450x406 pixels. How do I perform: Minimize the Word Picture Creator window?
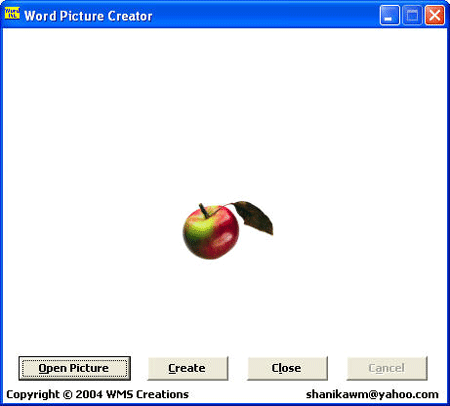390,15
